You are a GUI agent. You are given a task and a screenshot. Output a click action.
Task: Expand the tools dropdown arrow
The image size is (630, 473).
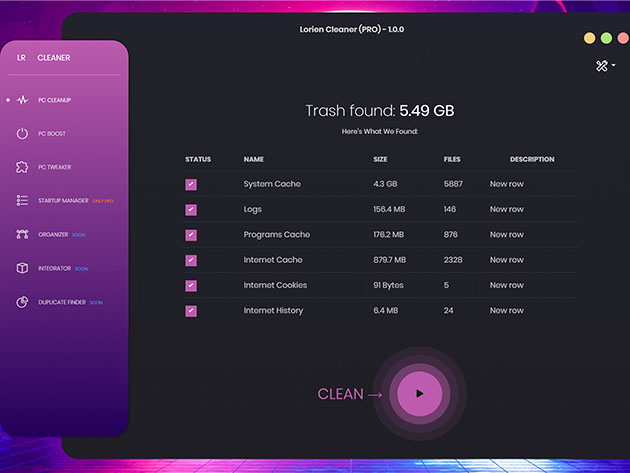(x=614, y=66)
